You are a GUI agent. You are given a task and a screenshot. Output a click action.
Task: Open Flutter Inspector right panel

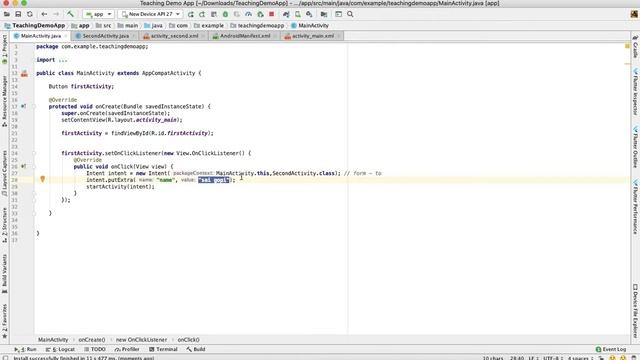(x=636, y=92)
